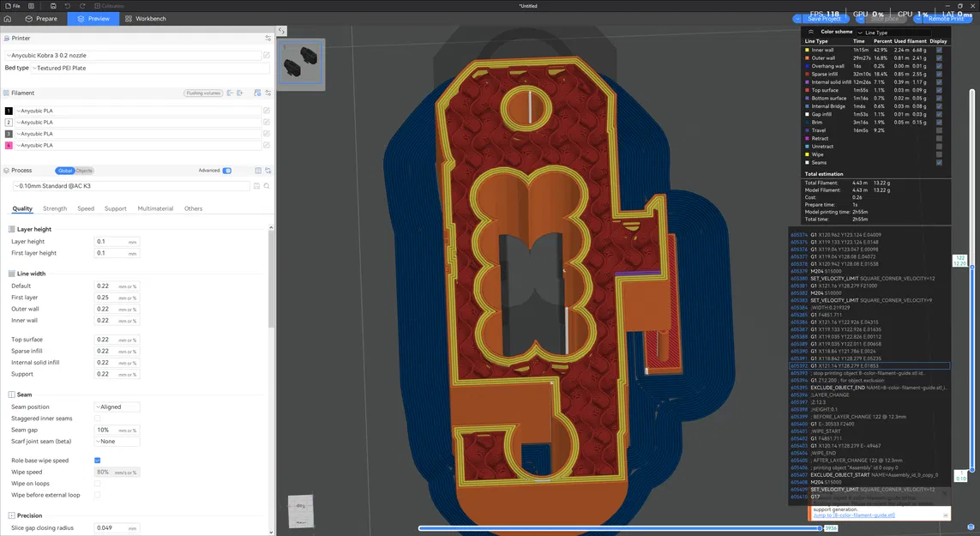The width and height of the screenshot is (980, 536).
Task: Switch to the Strength process tab
Action: [x=54, y=208]
